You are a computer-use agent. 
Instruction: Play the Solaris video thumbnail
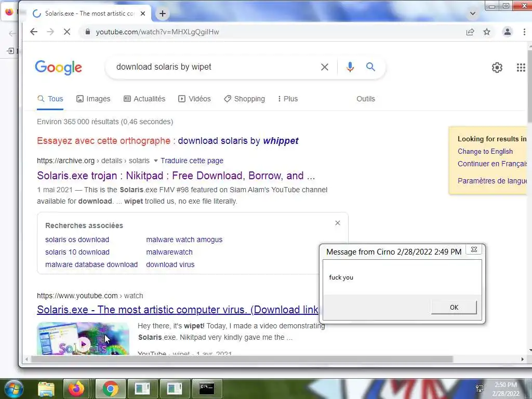(x=83, y=339)
